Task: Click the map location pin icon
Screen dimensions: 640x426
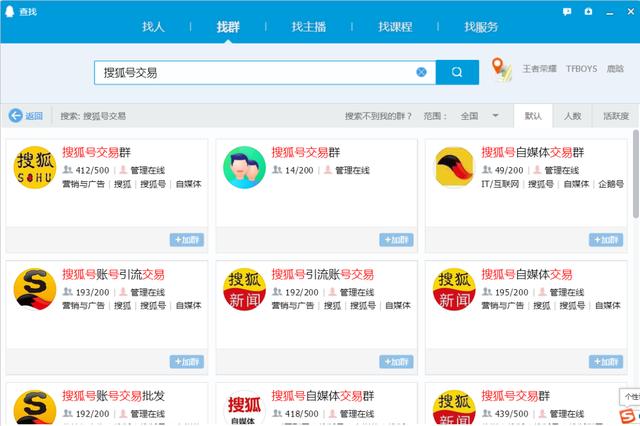Action: [500, 70]
